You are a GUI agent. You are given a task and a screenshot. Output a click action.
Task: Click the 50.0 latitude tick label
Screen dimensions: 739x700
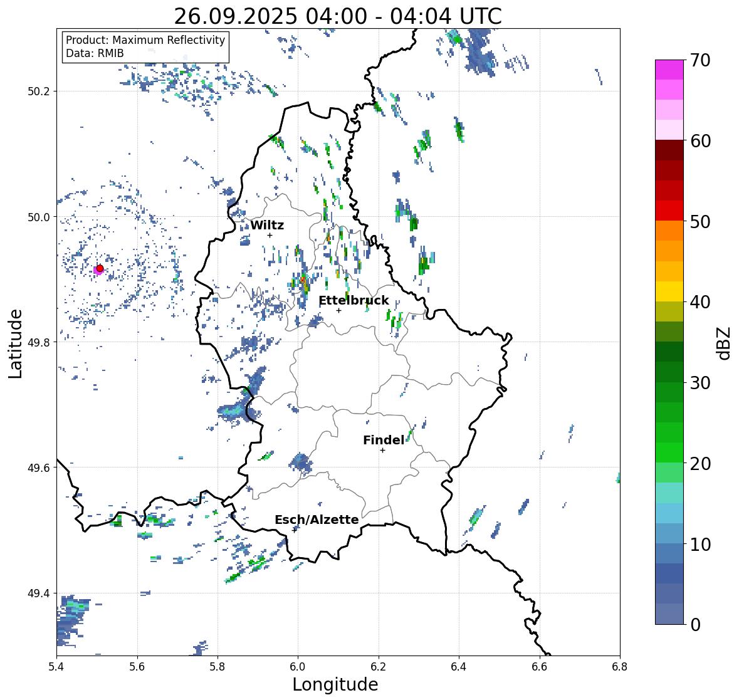tap(39, 217)
